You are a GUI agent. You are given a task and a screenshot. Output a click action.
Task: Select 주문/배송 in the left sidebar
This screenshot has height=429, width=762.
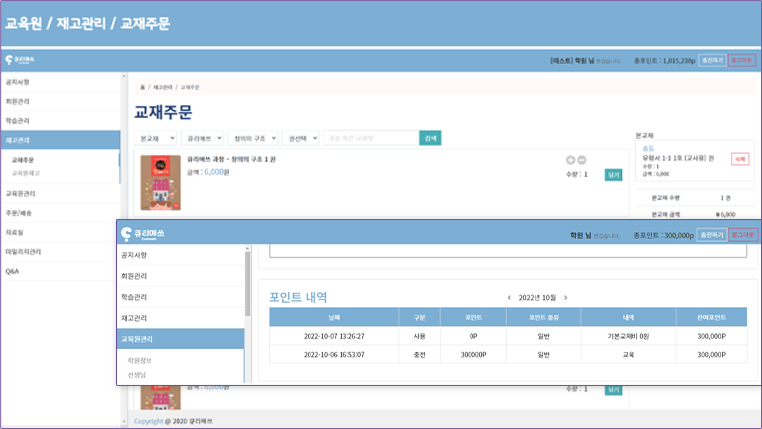tap(20, 213)
